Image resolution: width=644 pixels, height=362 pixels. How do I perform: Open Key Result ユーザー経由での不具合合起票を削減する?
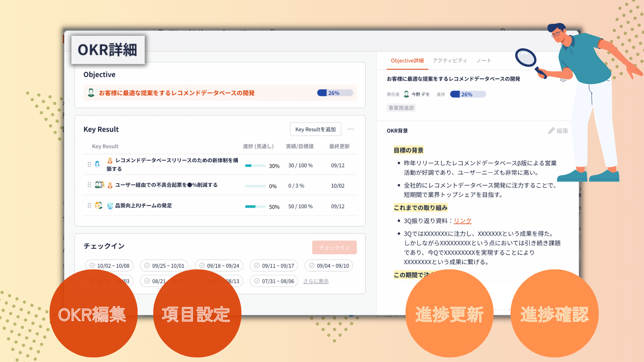click(x=166, y=185)
